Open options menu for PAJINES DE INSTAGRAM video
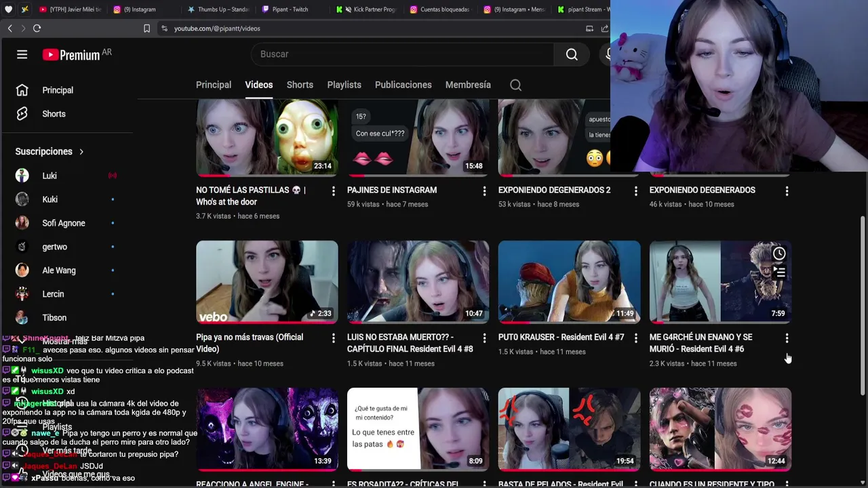The height and width of the screenshot is (488, 868). tap(484, 192)
